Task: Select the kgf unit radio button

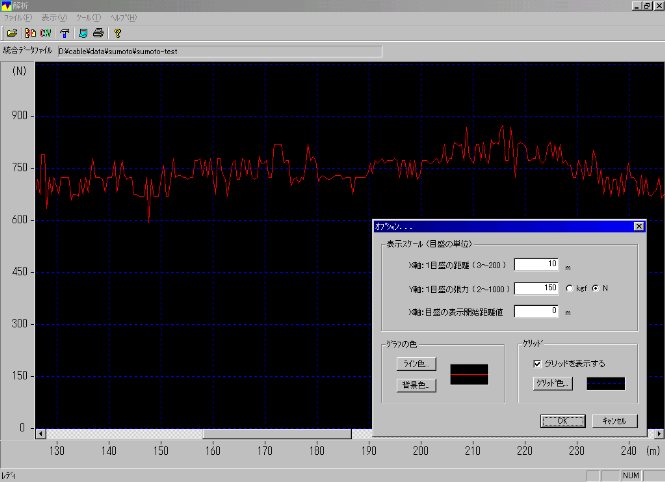Action: pyautogui.click(x=570, y=288)
